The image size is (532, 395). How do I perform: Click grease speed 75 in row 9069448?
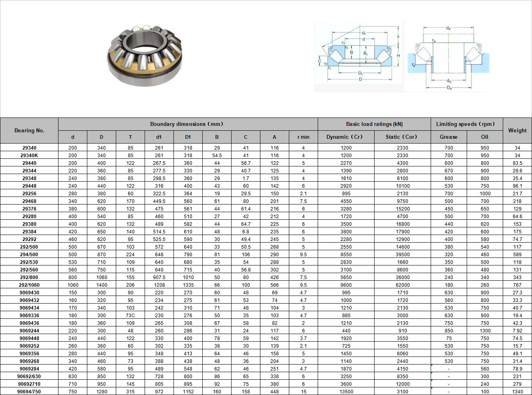pos(449,338)
